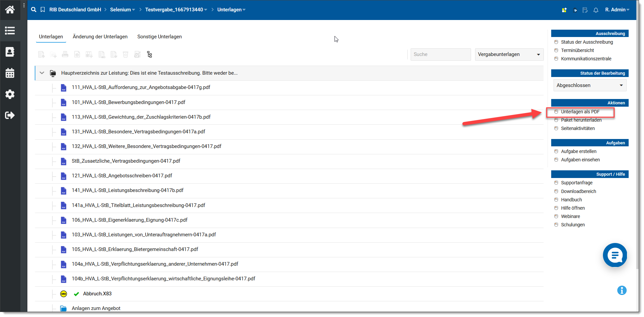This screenshot has height=317, width=644.
Task: Click the add folder toolbar icon
Action: (53, 54)
